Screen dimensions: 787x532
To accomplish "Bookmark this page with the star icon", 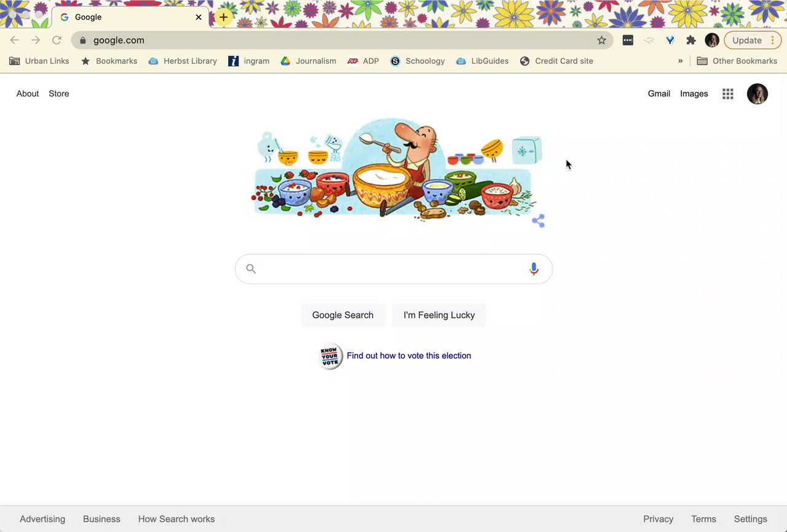I will coord(601,41).
